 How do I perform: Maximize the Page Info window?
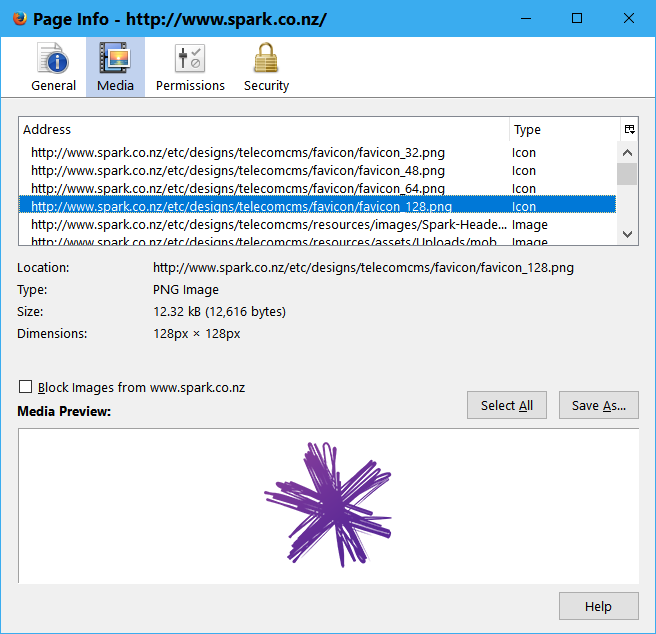pyautogui.click(x=576, y=19)
